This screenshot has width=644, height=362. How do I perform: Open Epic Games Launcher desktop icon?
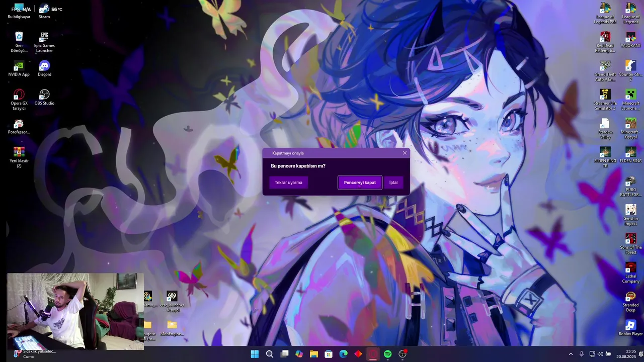coord(44,42)
